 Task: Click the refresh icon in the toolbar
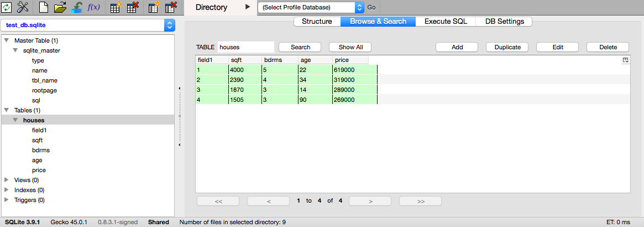(x=7, y=7)
